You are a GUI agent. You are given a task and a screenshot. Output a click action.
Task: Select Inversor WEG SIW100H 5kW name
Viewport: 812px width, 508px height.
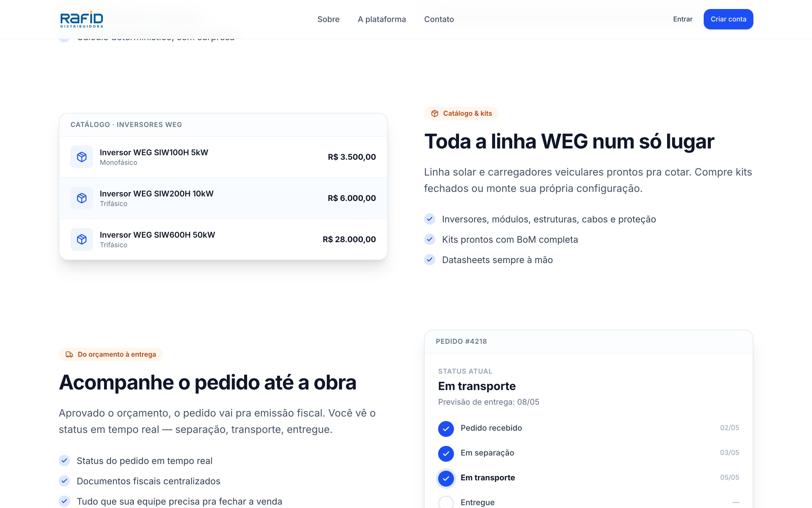coord(154,152)
